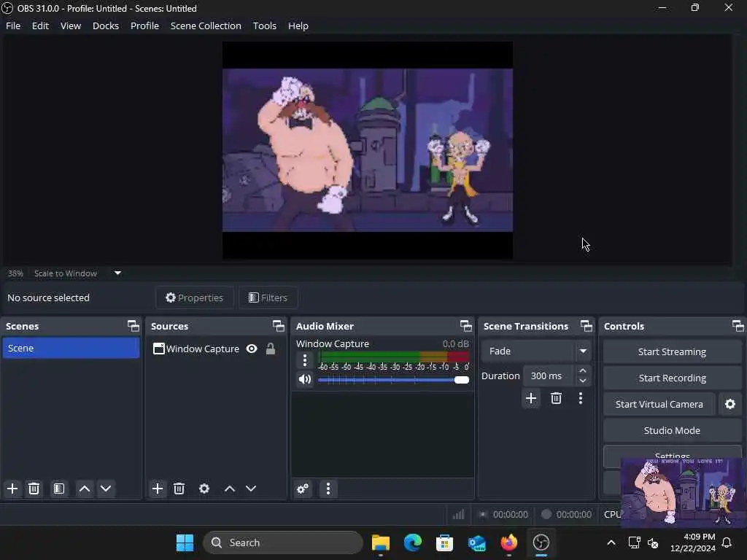Open scene filters icon in Scenes dock

[x=59, y=489]
